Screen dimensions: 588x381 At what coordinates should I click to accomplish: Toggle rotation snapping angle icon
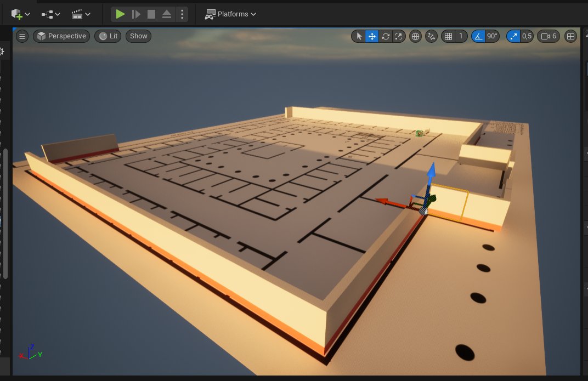pyautogui.click(x=478, y=36)
